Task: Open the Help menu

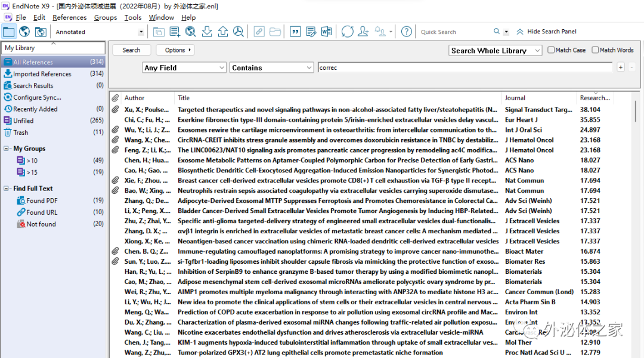Action: [x=188, y=17]
